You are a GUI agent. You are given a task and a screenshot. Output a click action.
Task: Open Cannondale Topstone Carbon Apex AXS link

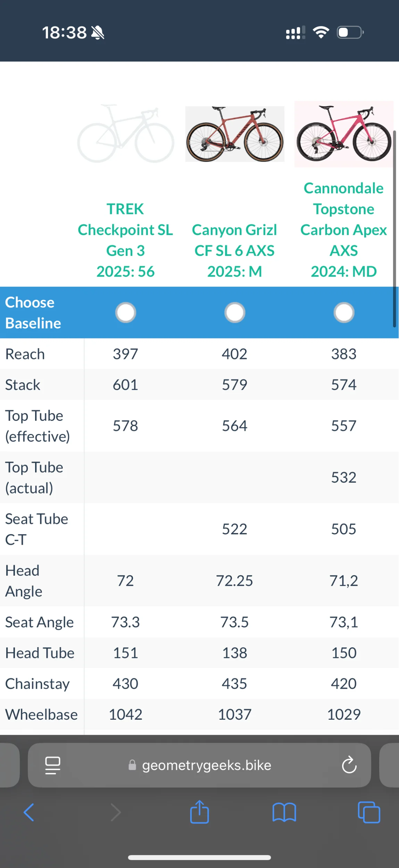[x=344, y=230]
